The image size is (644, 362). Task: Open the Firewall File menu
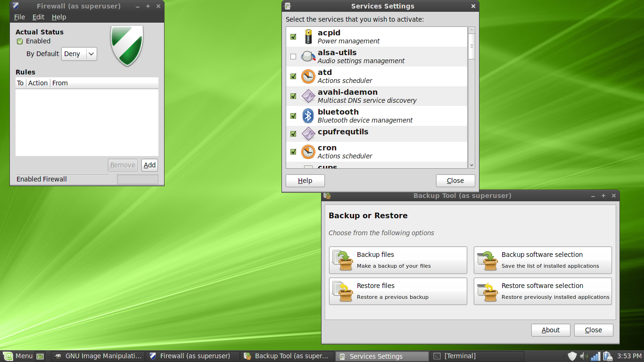tap(19, 17)
